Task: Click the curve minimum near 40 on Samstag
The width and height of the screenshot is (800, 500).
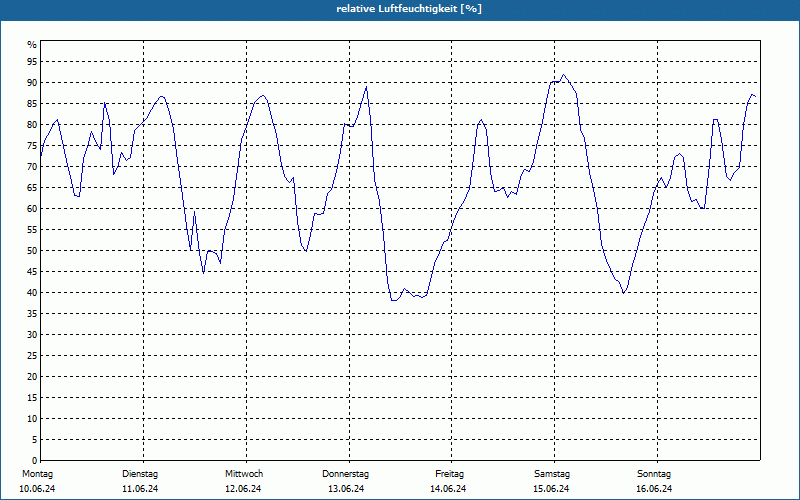Action: pyautogui.click(x=623, y=293)
